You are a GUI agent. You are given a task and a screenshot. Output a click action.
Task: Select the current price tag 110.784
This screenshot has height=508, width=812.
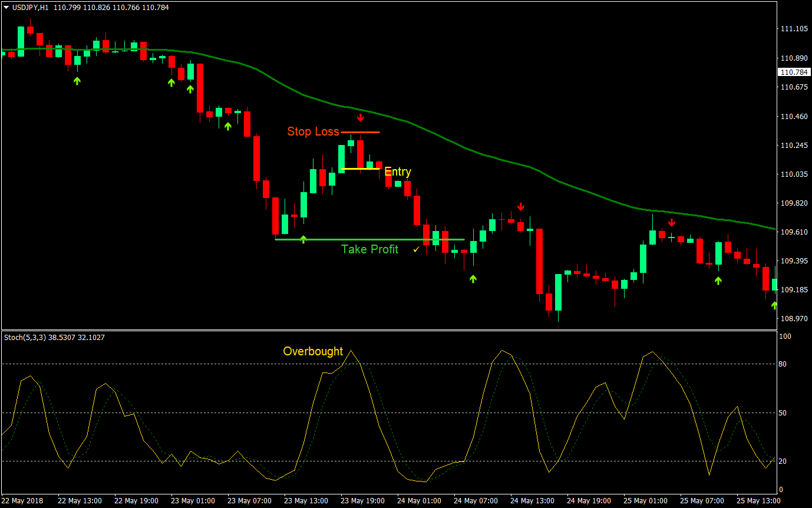coord(795,72)
